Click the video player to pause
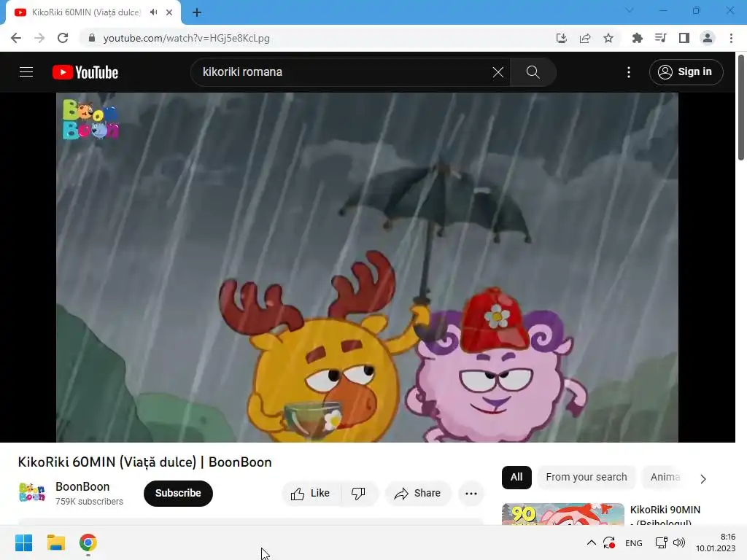This screenshot has height=560, width=747. click(367, 267)
